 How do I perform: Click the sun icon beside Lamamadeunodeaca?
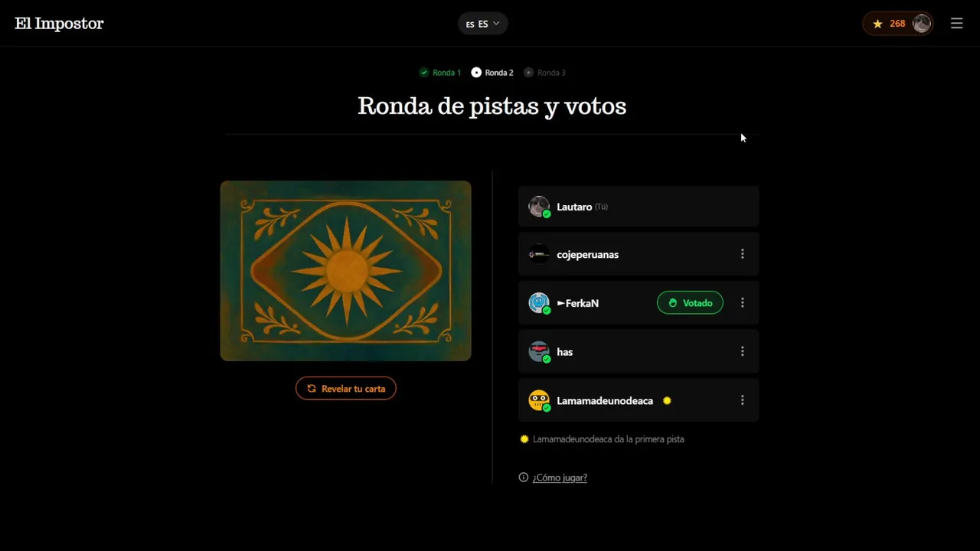pos(667,400)
